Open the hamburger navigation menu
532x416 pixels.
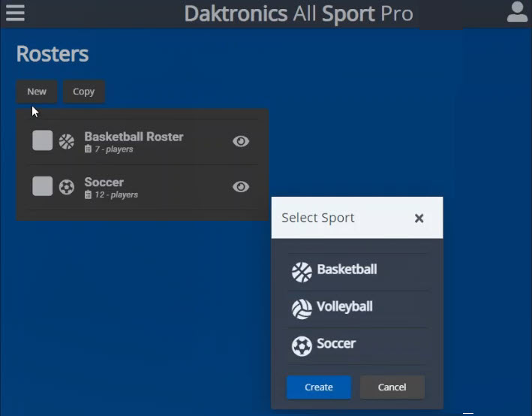pyautogui.click(x=15, y=13)
